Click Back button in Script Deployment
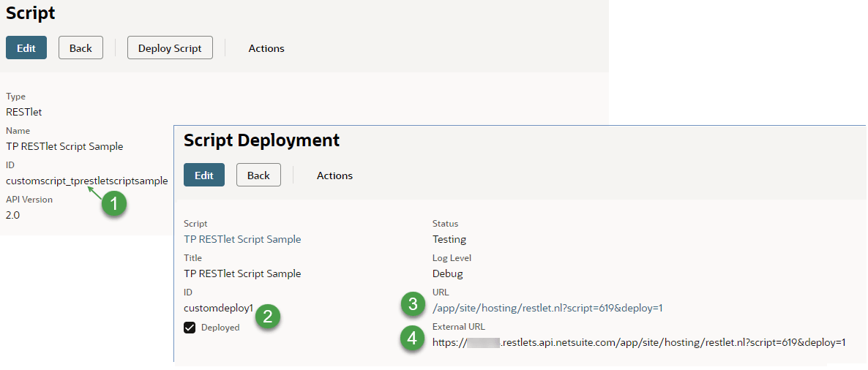 pyautogui.click(x=258, y=175)
